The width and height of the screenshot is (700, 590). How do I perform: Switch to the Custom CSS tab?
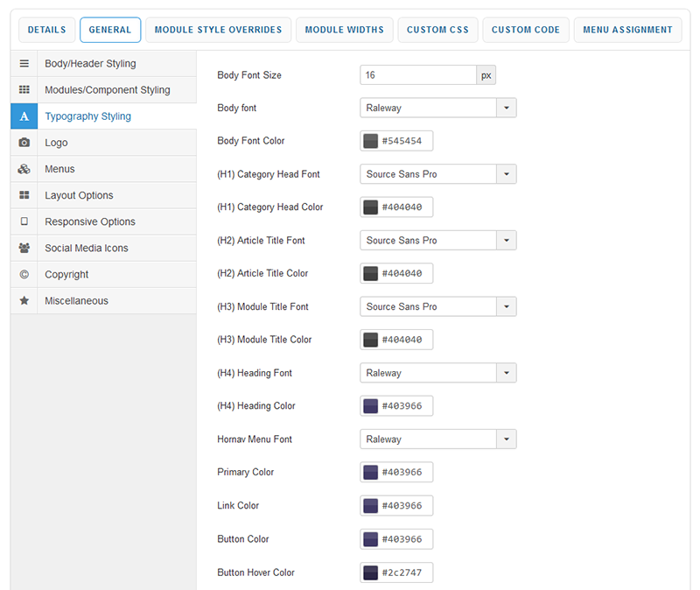[437, 30]
